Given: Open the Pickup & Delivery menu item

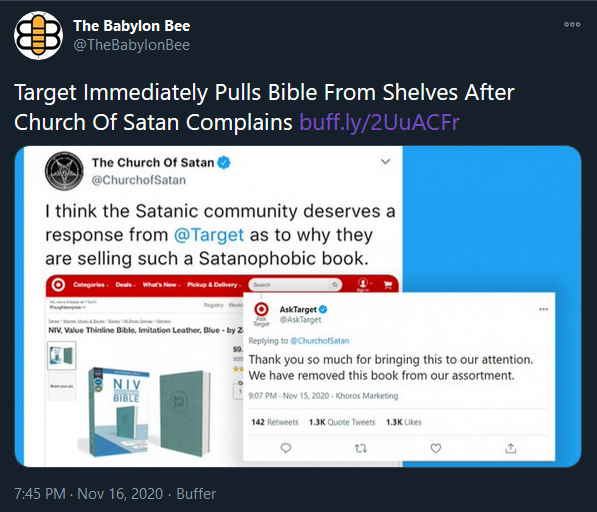Looking at the screenshot, I should 214,285.
